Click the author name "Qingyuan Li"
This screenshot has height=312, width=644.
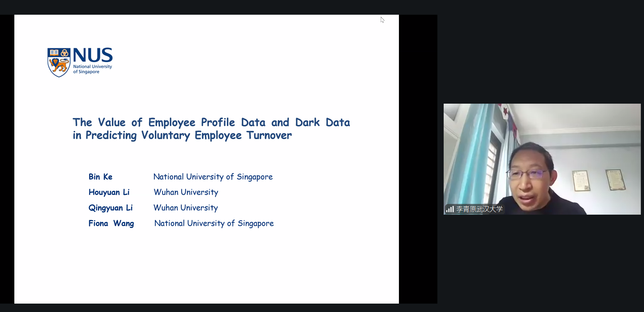click(x=110, y=208)
